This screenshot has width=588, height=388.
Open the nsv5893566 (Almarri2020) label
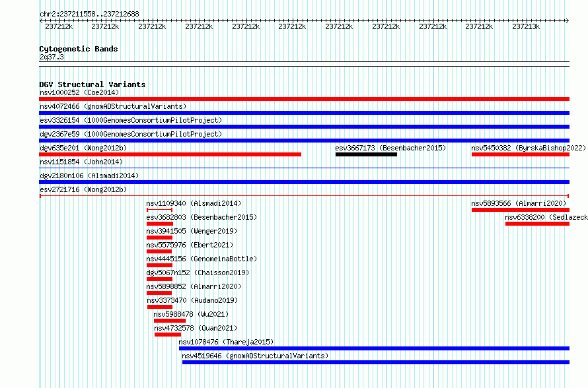[519, 203]
